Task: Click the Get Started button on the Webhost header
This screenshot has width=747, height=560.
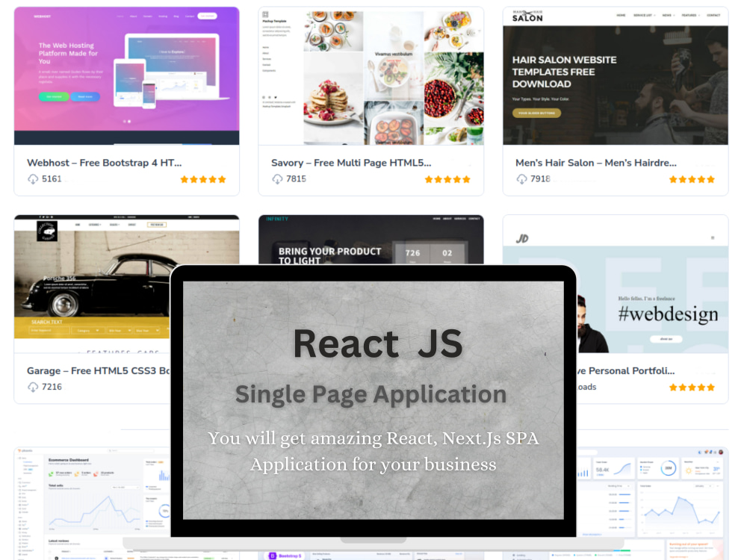Action: 207,16
